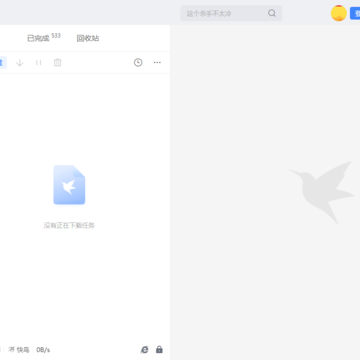Screen dimensions: 360x360
Task: Click the browser IE icon in status bar
Action: [144, 350]
